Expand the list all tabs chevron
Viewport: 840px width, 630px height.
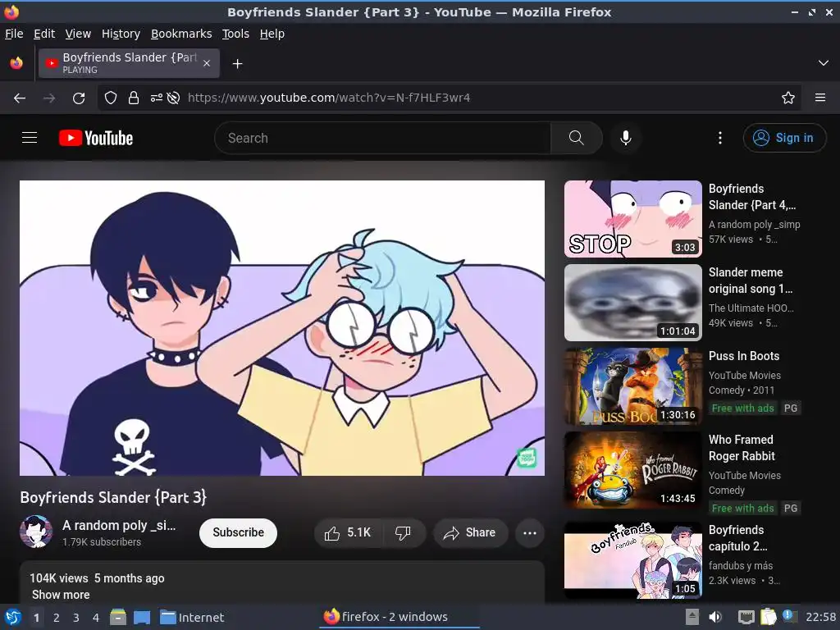(x=824, y=63)
